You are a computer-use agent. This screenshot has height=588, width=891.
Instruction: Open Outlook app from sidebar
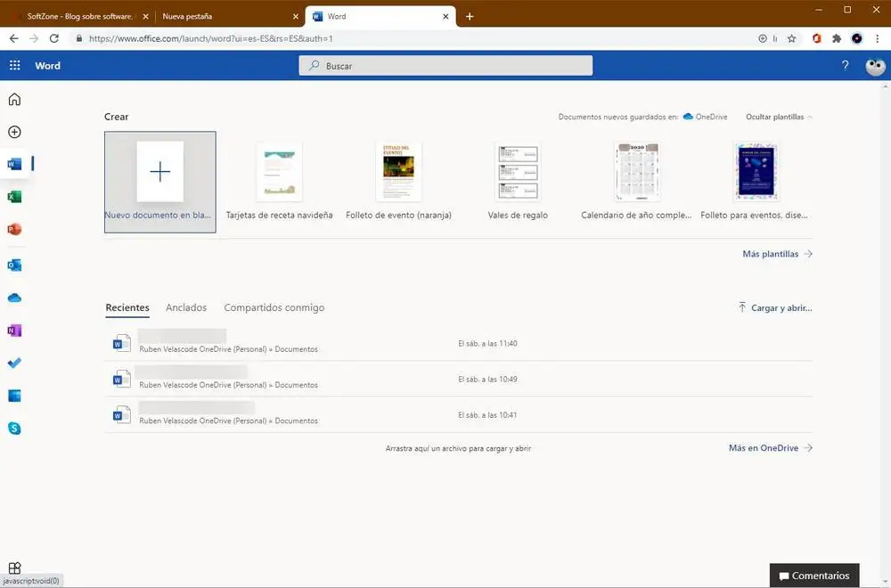pos(15,265)
